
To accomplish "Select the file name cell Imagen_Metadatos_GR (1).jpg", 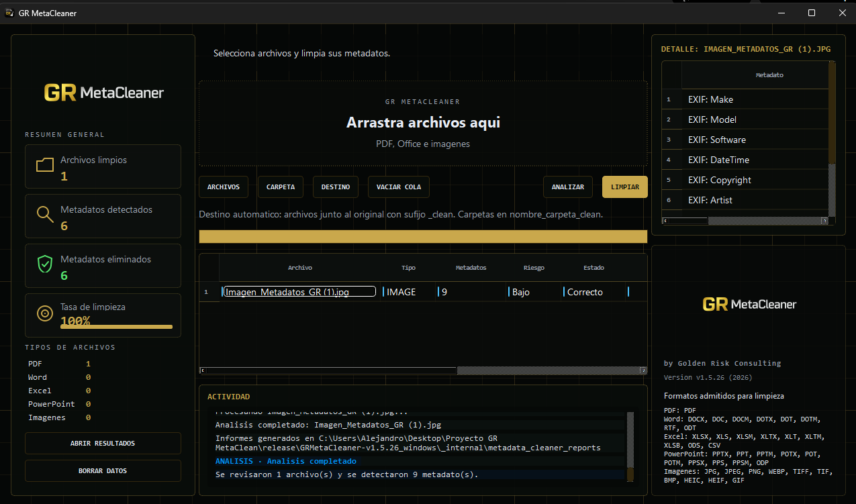I will click(x=299, y=292).
